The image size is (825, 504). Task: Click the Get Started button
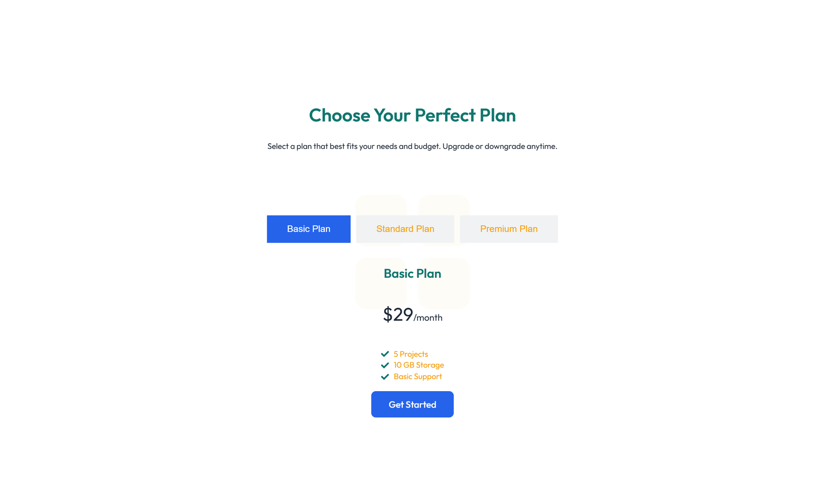tap(412, 404)
